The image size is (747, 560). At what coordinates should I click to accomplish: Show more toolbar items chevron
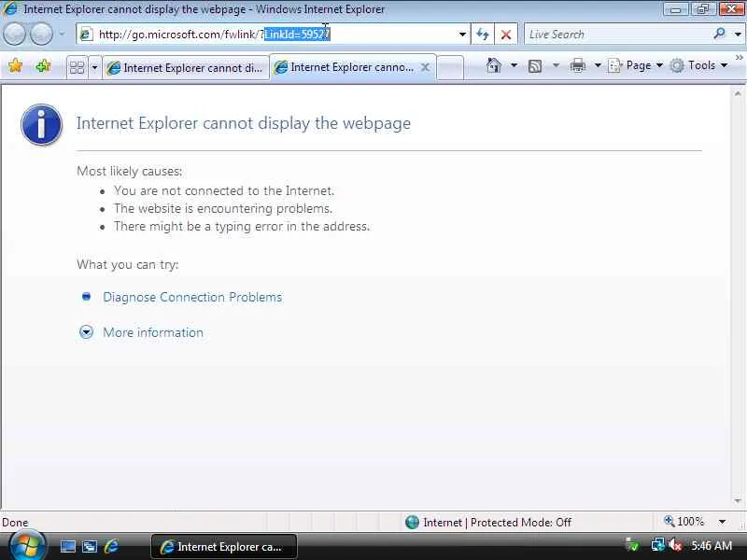click(739, 57)
